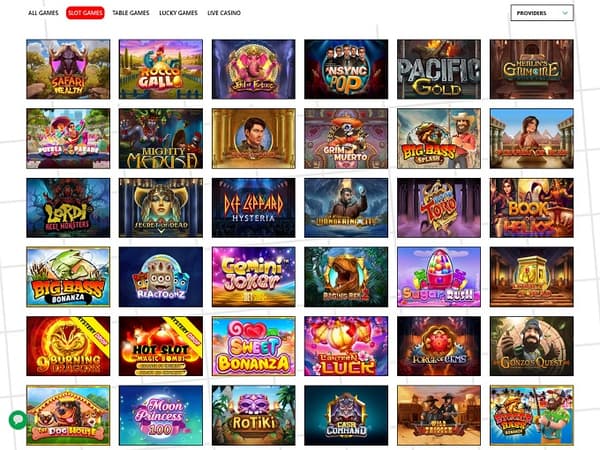Choose the Big Bass Bonanza tile
The width and height of the screenshot is (600, 450).
coord(68,277)
